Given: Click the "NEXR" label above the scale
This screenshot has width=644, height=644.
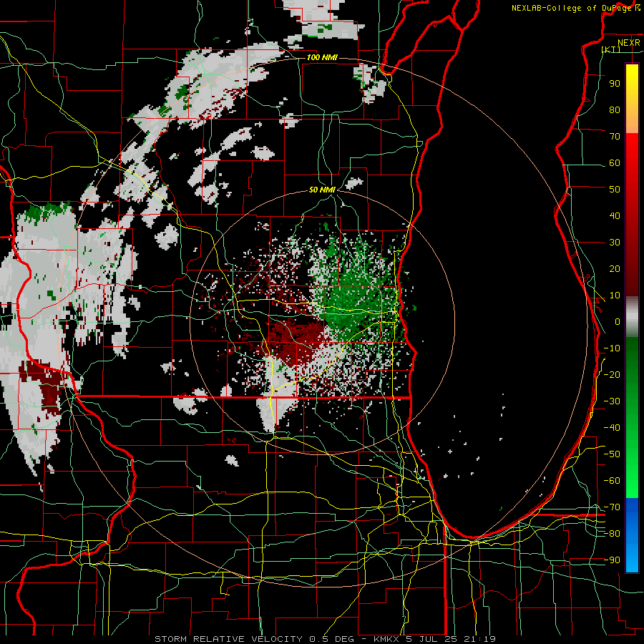Looking at the screenshot, I should 628,43.
